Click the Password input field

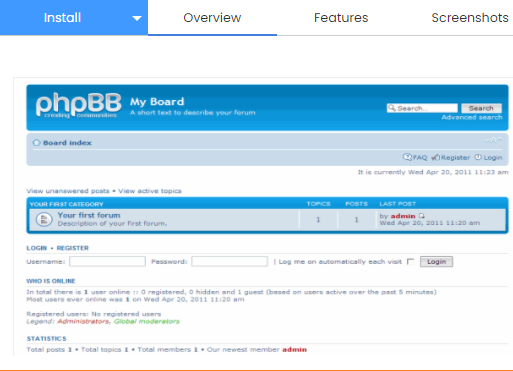coord(229,261)
